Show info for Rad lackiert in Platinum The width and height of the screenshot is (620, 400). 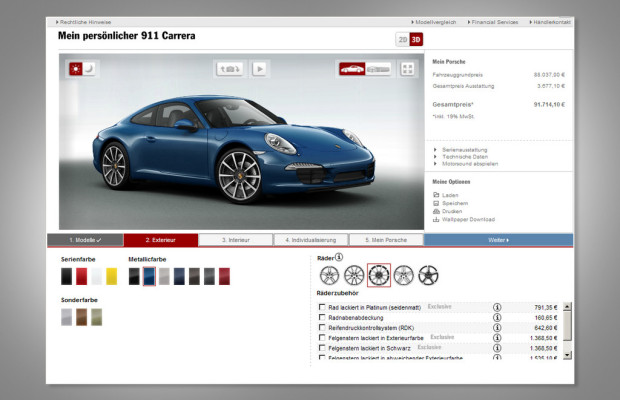497,307
